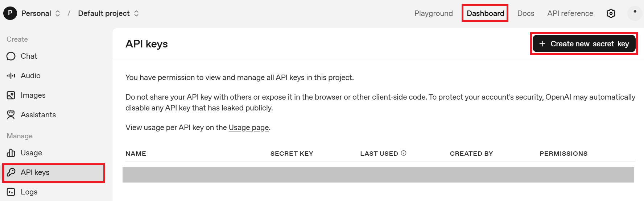Open settings via the gear icon

point(611,13)
